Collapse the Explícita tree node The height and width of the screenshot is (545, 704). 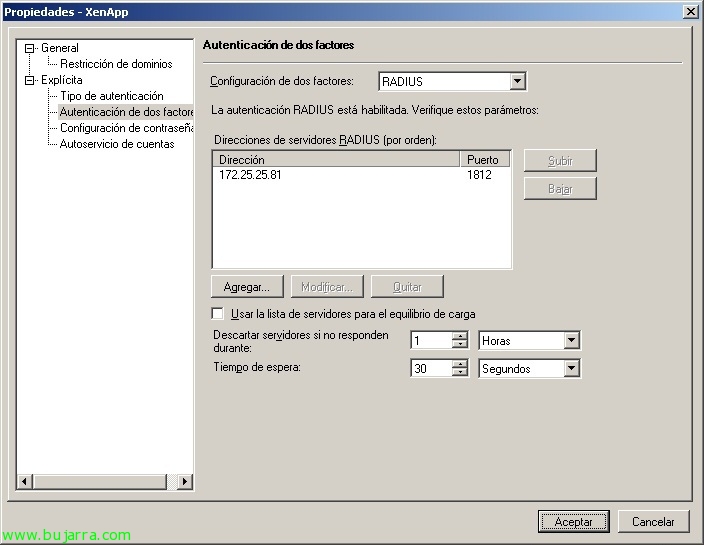coord(29,80)
